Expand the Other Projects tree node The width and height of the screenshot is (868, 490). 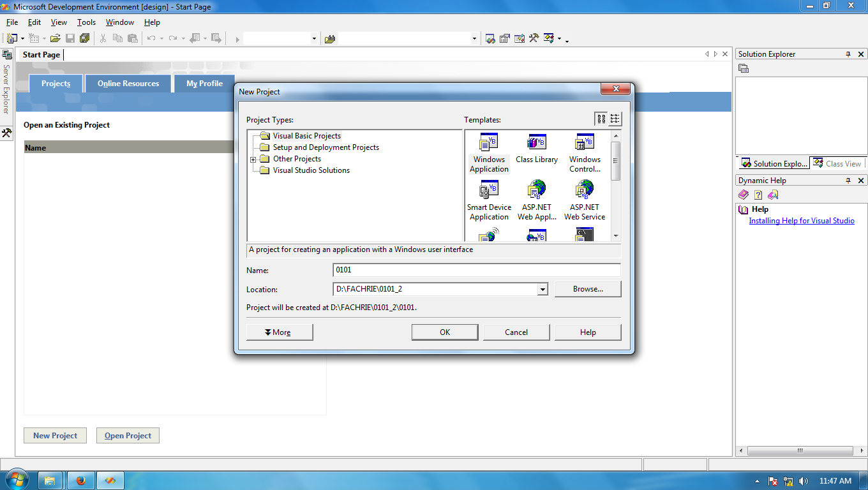click(253, 160)
